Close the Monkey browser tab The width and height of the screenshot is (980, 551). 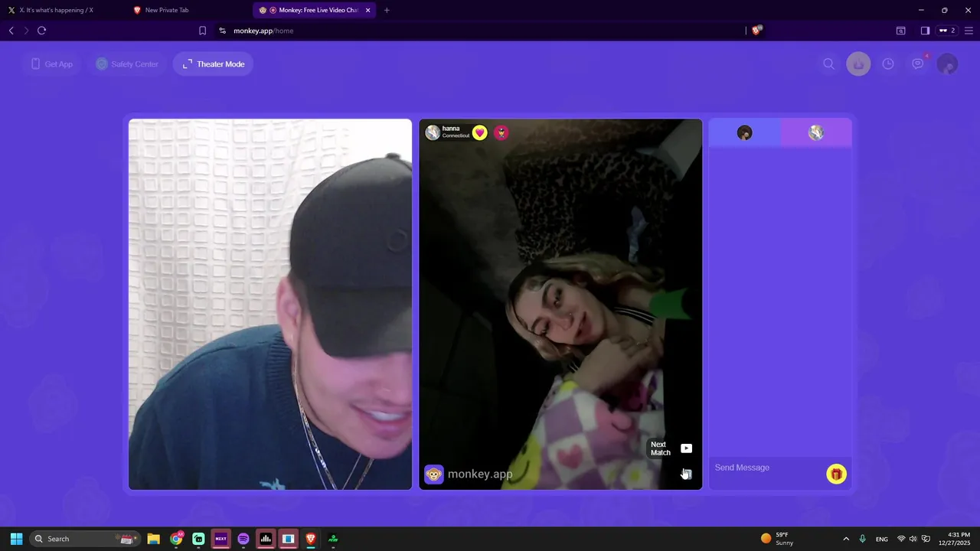click(368, 10)
